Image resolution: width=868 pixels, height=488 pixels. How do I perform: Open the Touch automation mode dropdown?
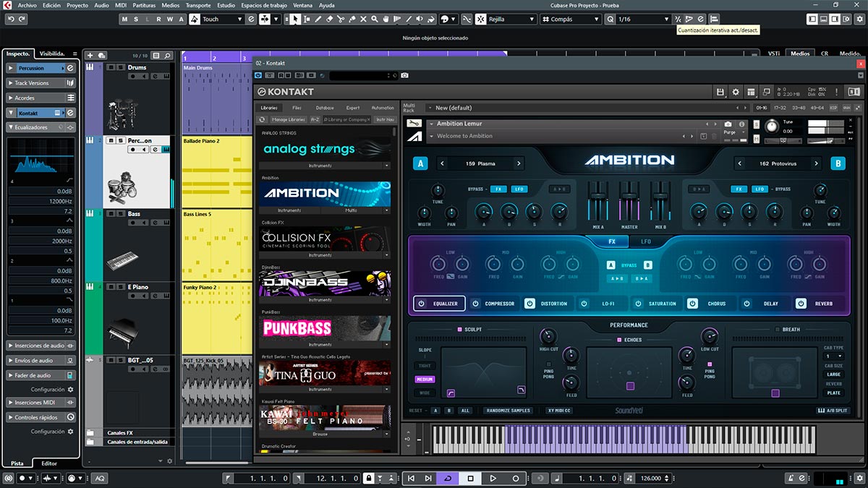223,19
